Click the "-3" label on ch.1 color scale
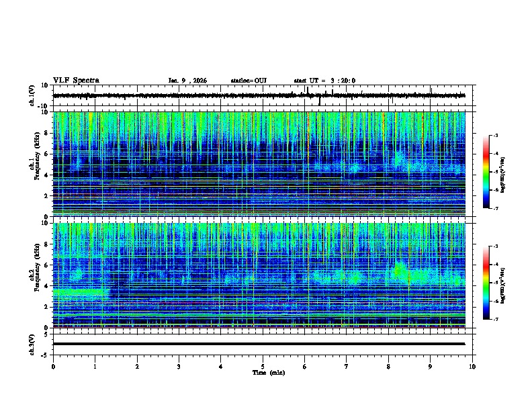The image size is (532, 411). [x=495, y=135]
